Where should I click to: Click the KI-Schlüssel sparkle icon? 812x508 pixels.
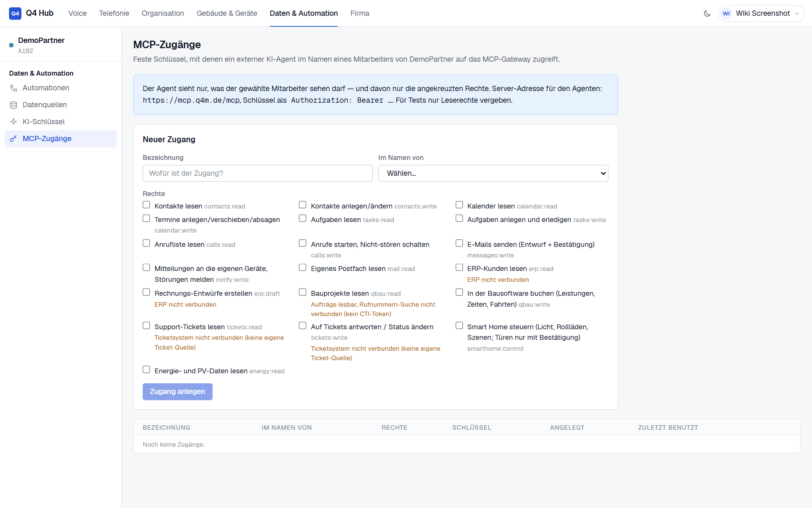coord(14,122)
